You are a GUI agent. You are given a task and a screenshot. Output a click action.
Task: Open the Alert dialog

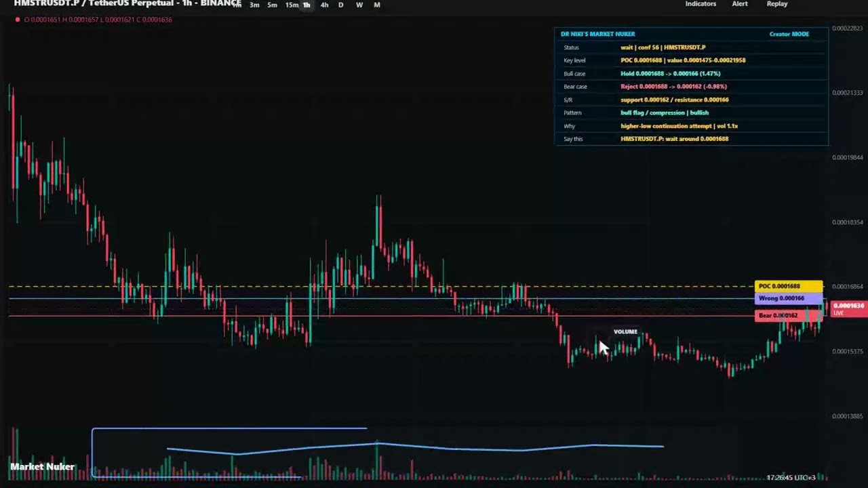740,4
